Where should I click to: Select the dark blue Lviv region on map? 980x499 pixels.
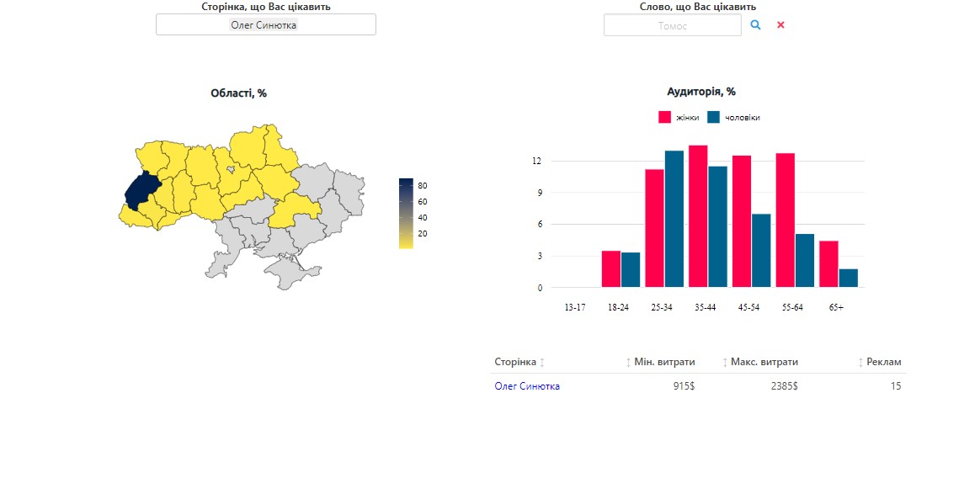(141, 191)
